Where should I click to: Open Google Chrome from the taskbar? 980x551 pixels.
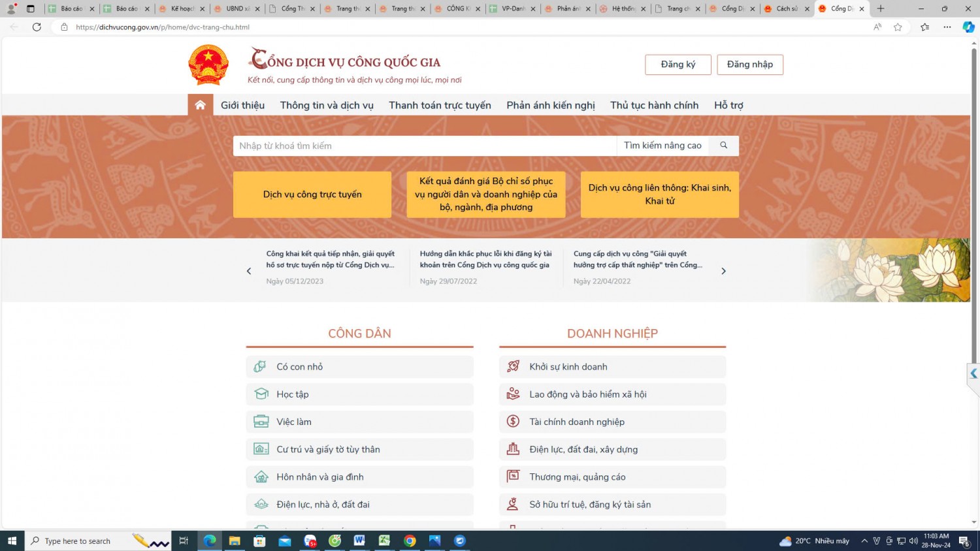(410, 541)
